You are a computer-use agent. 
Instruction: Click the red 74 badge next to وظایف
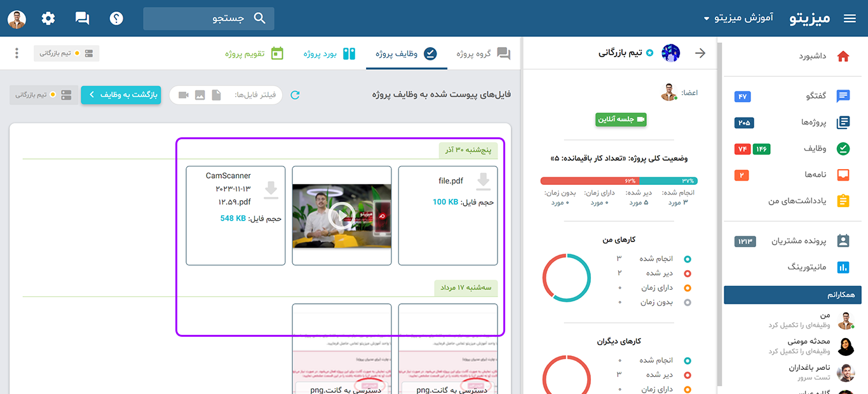click(742, 149)
